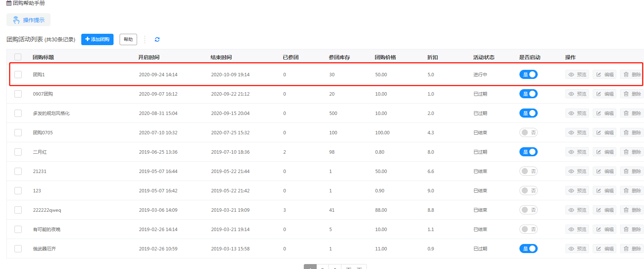Check the box for the 团购1 row
The image size is (644, 269).
pyautogui.click(x=18, y=75)
